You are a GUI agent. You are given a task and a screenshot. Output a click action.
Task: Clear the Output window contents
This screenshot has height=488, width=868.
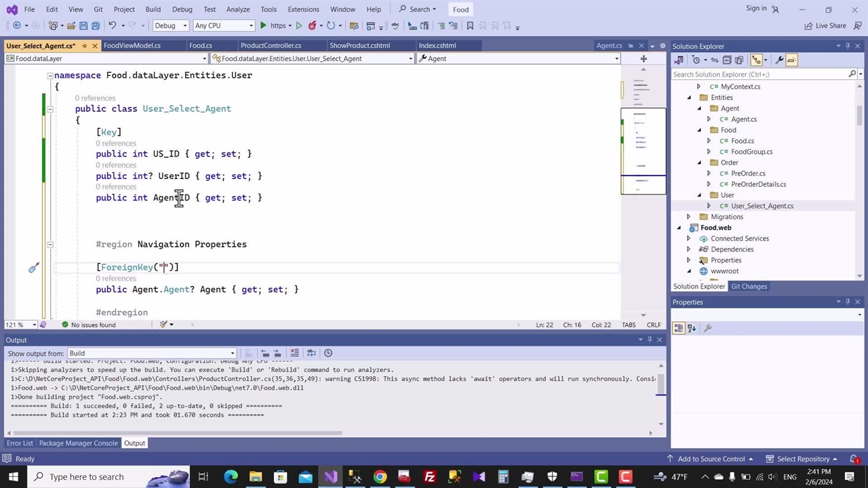point(294,352)
